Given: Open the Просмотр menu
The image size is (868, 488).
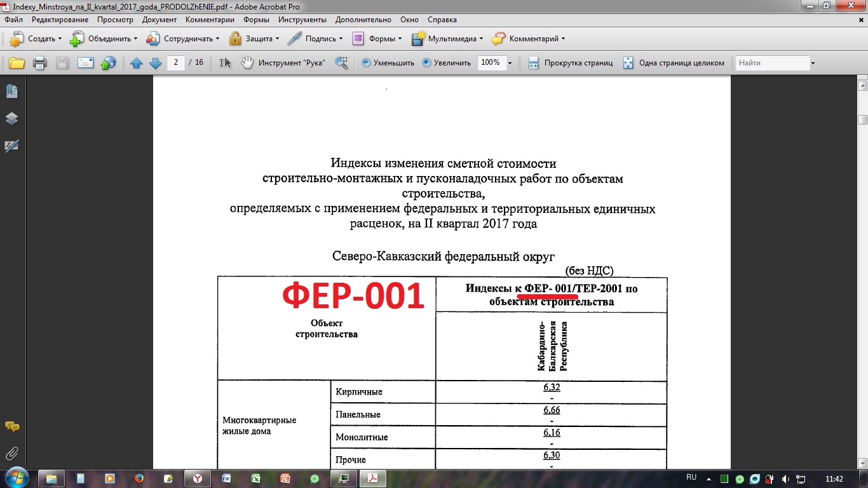Looking at the screenshot, I should [x=115, y=20].
